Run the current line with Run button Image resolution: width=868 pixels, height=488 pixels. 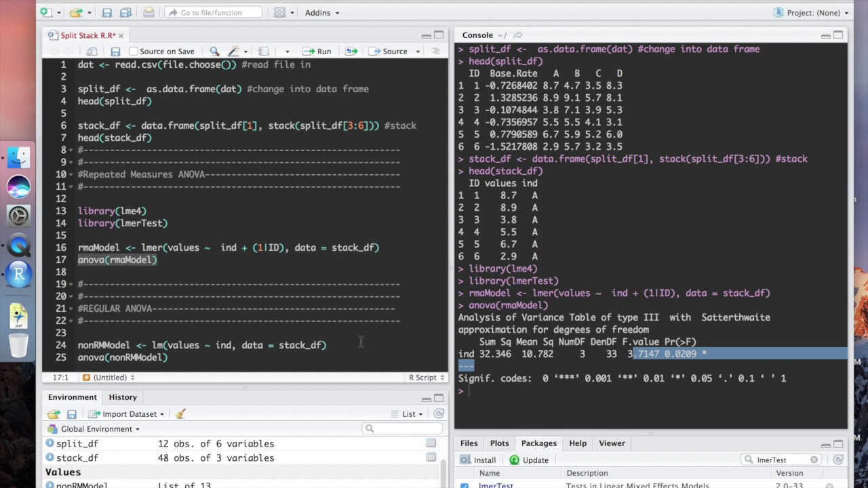pyautogui.click(x=318, y=52)
